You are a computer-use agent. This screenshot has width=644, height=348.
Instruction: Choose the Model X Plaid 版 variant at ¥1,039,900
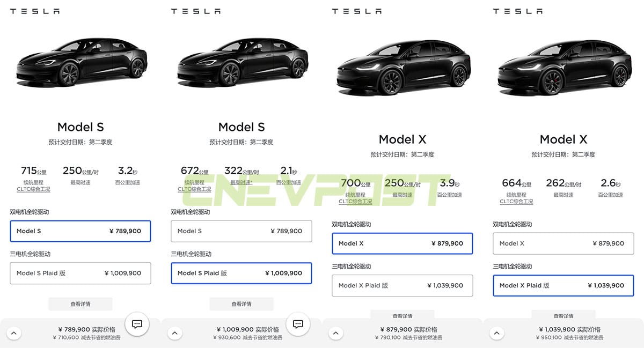[563, 285]
